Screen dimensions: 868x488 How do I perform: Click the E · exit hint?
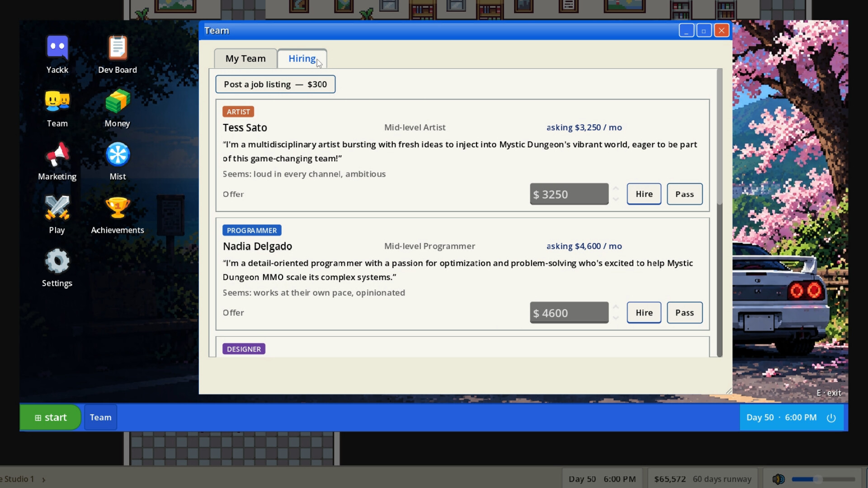coord(829,393)
